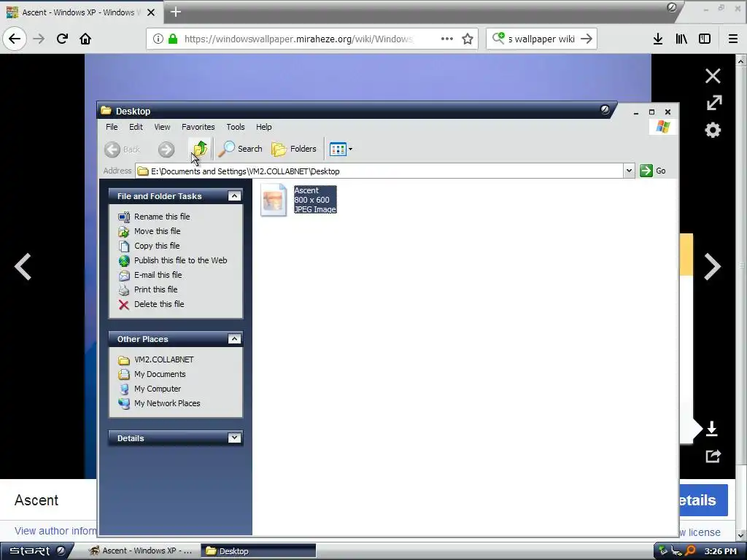Open the View menu in Explorer
This screenshot has height=560, width=747.
(162, 127)
